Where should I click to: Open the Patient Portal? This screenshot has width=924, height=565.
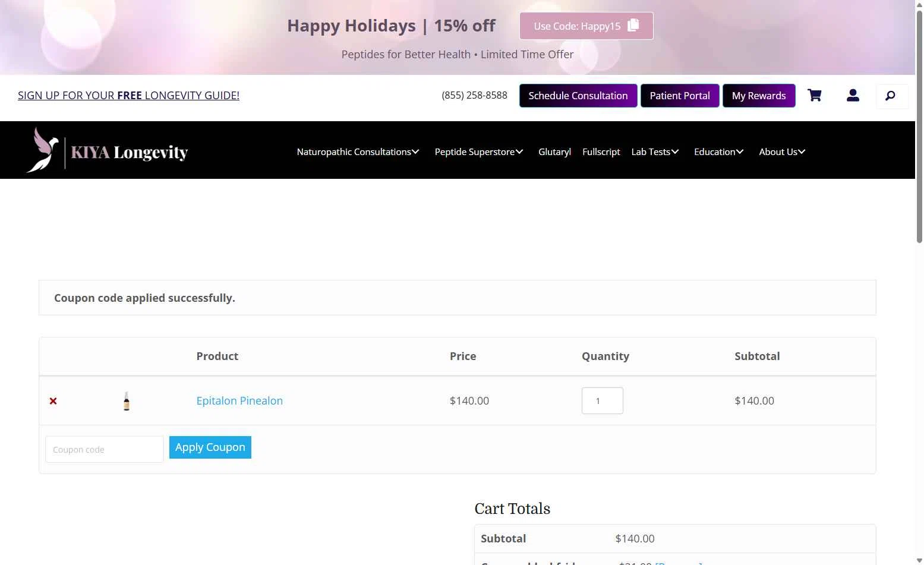pyautogui.click(x=680, y=96)
